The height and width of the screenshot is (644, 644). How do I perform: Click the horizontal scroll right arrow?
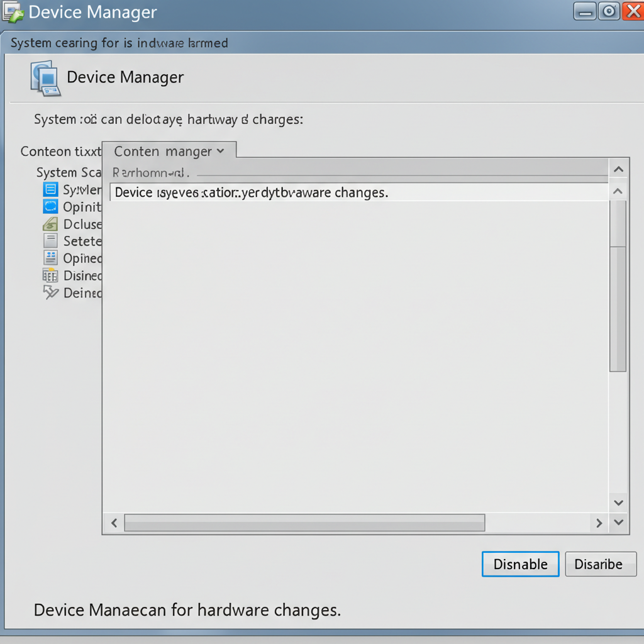(x=599, y=523)
